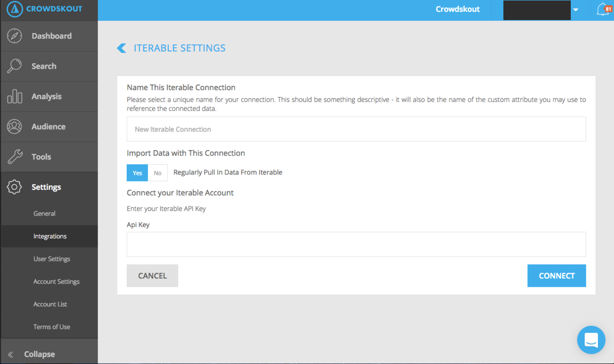Focus the New Iterable Connection name field
Viewport: 614px width, 364px height.
[x=356, y=129]
